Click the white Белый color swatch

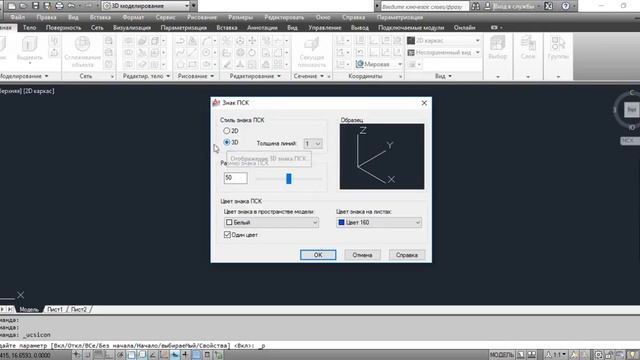pyautogui.click(x=229, y=222)
